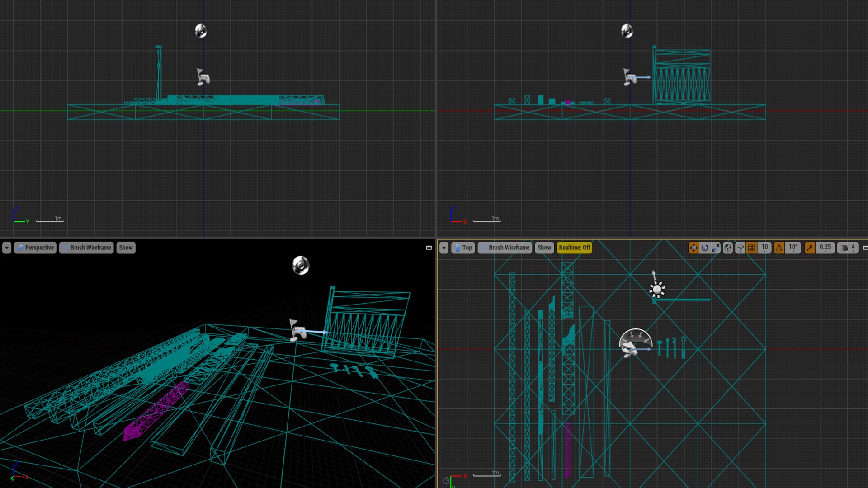Toggle grid snapping on or off
The height and width of the screenshot is (488, 868).
tap(751, 248)
